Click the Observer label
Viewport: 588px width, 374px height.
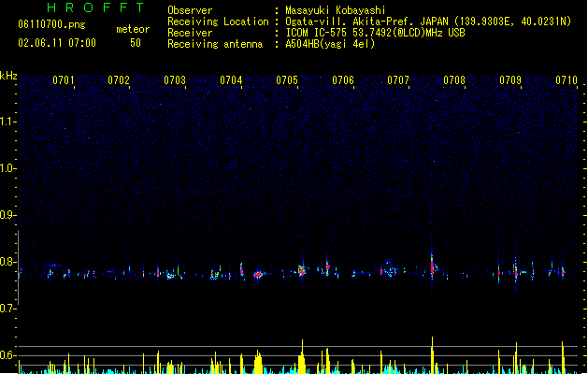click(190, 10)
